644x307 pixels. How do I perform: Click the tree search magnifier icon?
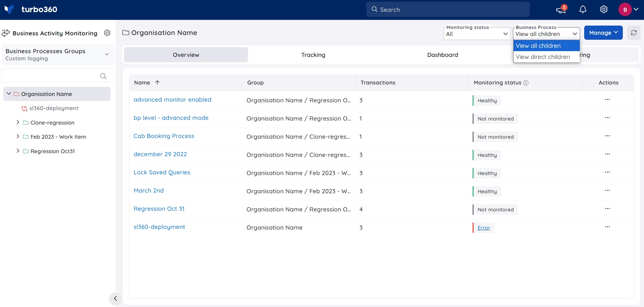[103, 76]
